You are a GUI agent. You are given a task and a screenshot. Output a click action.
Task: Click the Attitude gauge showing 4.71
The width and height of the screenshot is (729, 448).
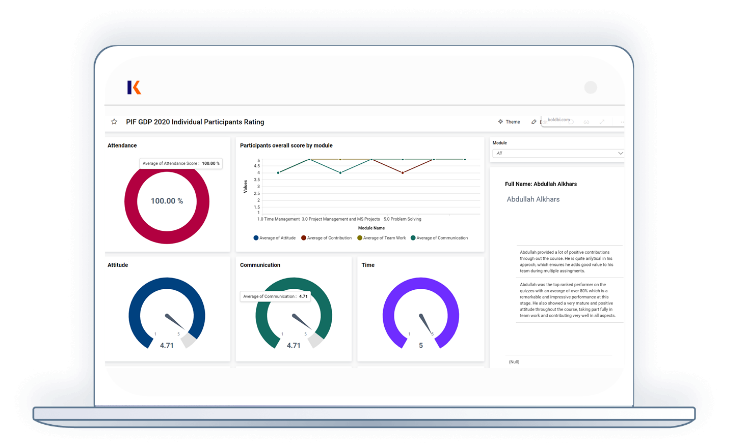click(167, 313)
